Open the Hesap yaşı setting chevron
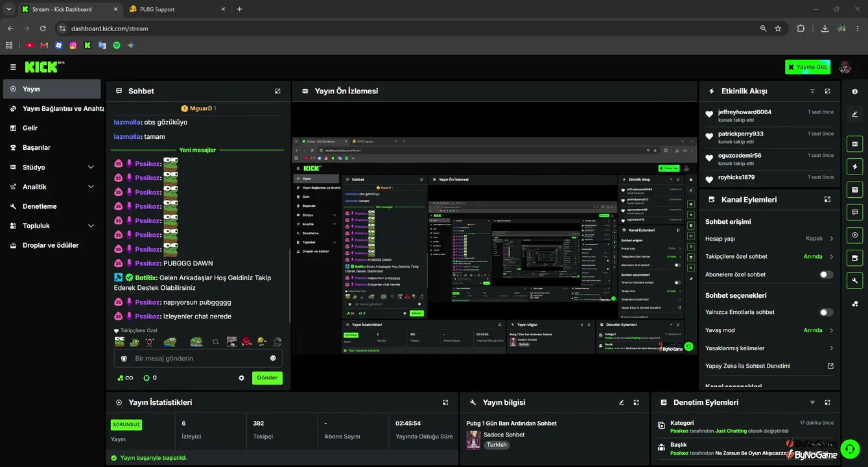This screenshot has height=467, width=868. point(831,239)
